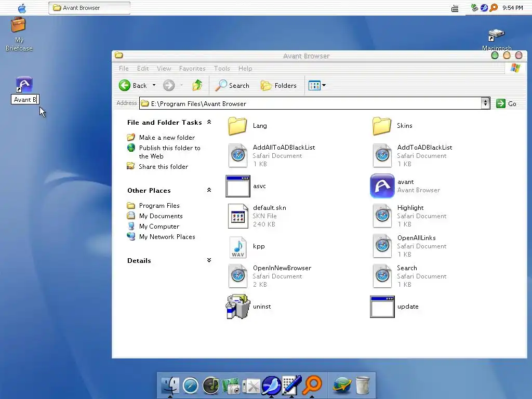Click Make a new folder
532x399 pixels.
pyautogui.click(x=167, y=137)
